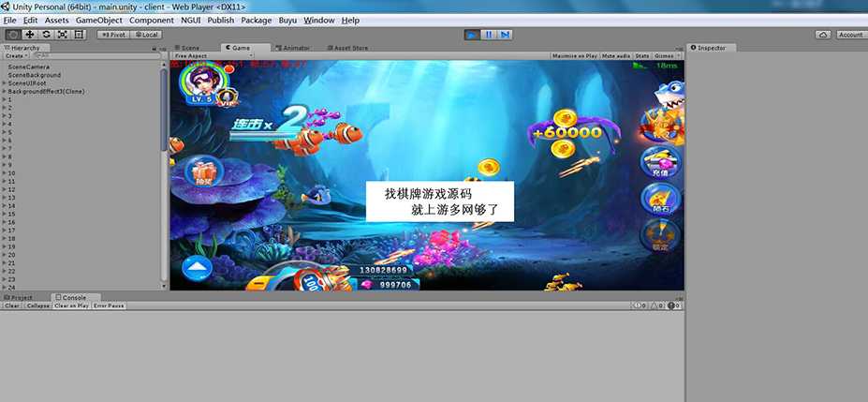Open the Window menu
The width and height of the screenshot is (868, 402).
[319, 20]
